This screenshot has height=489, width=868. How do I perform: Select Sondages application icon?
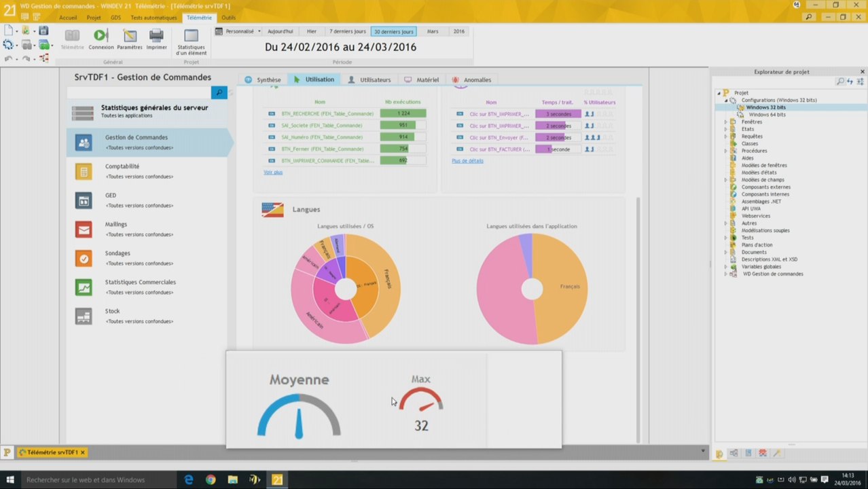tap(84, 259)
